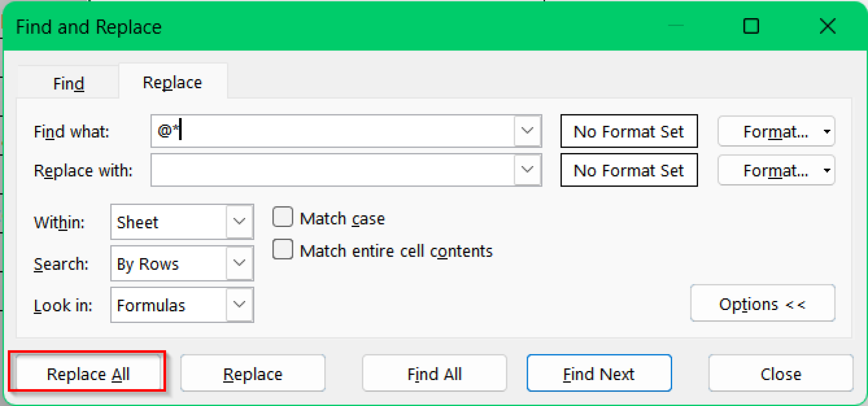Select the Replace tab
The image size is (868, 406).
coord(172,81)
